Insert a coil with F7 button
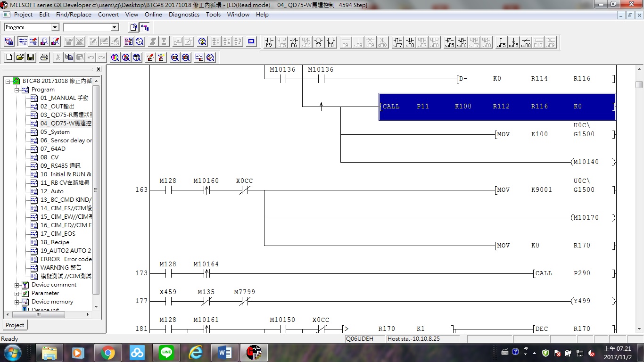644x362 pixels. click(318, 42)
